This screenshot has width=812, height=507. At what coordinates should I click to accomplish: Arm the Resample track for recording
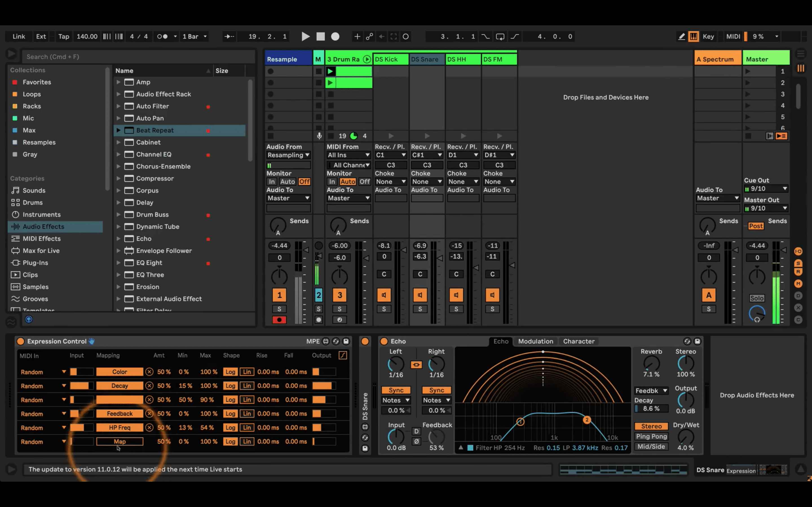pyautogui.click(x=279, y=320)
